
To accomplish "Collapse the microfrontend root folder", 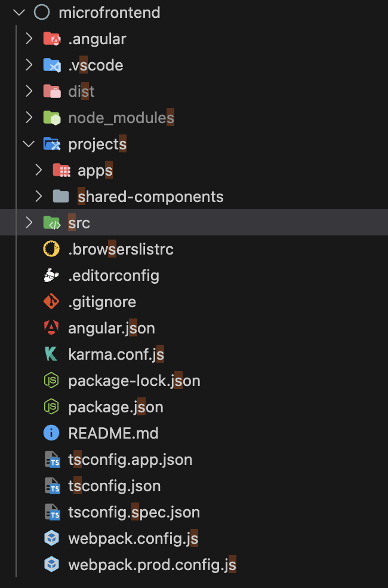I will pyautogui.click(x=19, y=13).
